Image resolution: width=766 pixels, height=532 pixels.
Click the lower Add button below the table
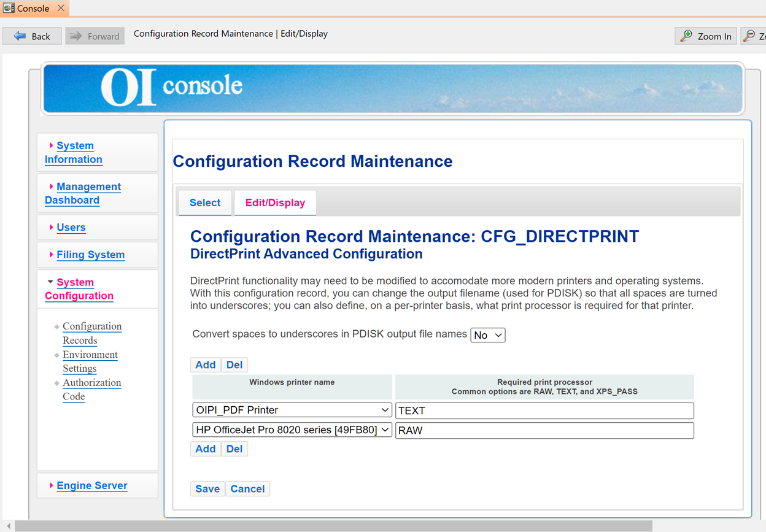(x=205, y=449)
